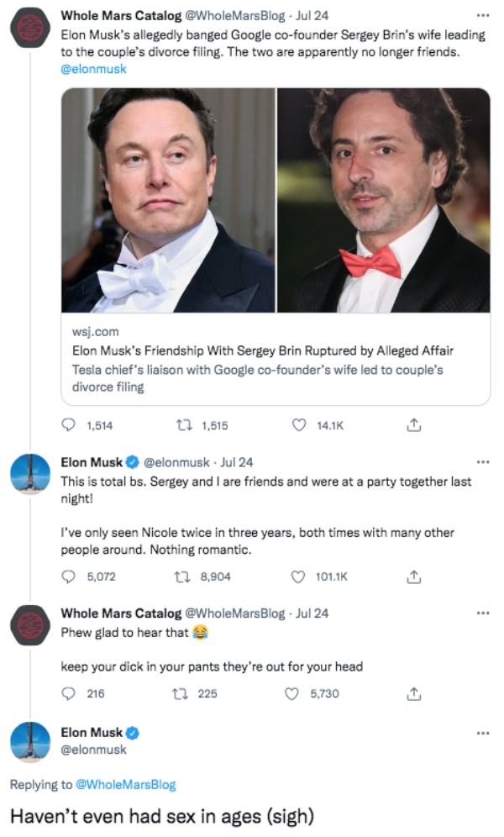504x837 pixels.
Task: Reply to Elon Musk's 'total bs' tweet
Action: [x=69, y=576]
